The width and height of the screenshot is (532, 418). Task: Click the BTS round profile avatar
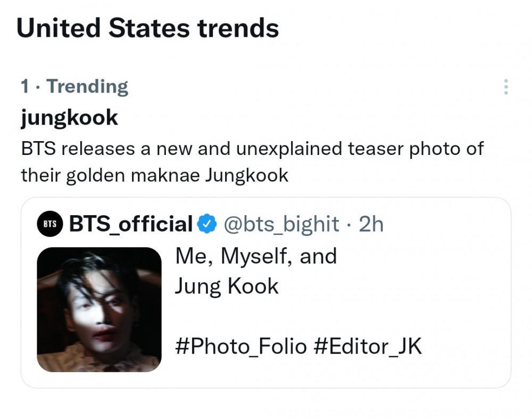tap(50, 224)
